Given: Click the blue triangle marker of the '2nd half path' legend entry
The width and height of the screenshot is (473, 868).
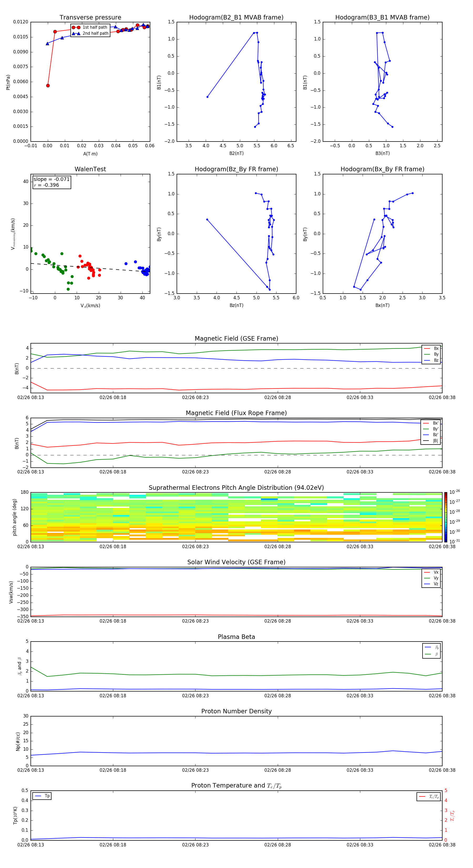Looking at the screenshot, I should (76, 33).
